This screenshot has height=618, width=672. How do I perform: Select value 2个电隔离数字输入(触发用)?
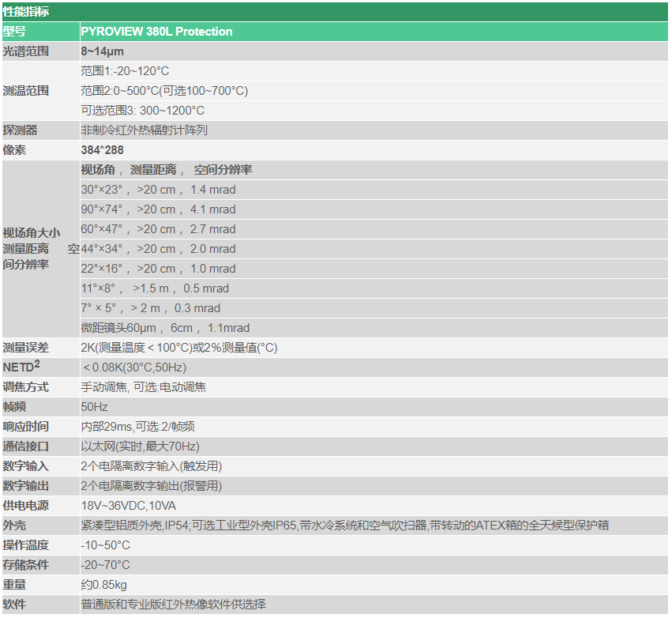tap(152, 465)
